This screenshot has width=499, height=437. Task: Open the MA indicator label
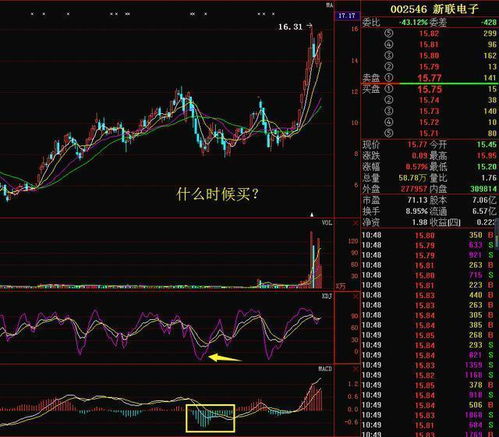pos(329,5)
